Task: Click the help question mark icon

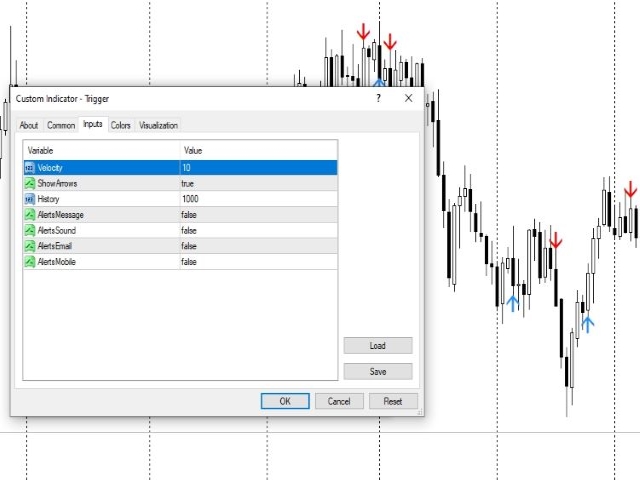Action: pos(378,98)
